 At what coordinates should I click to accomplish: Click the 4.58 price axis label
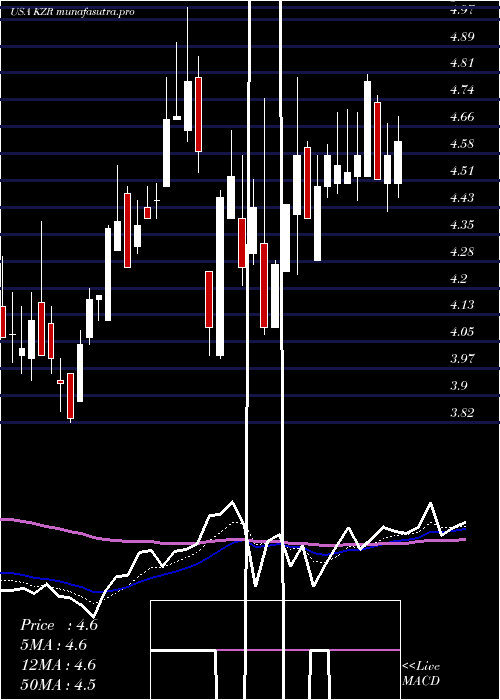click(x=462, y=144)
